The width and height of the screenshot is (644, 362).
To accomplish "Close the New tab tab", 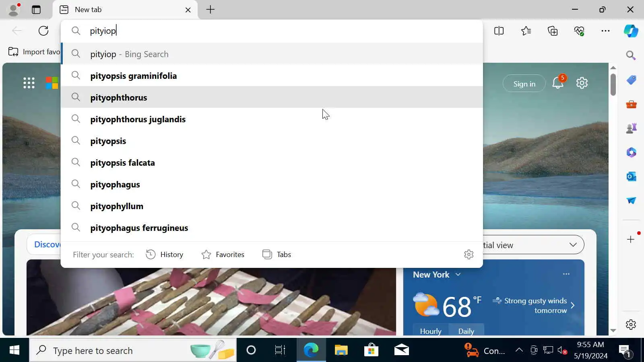I will (x=188, y=10).
